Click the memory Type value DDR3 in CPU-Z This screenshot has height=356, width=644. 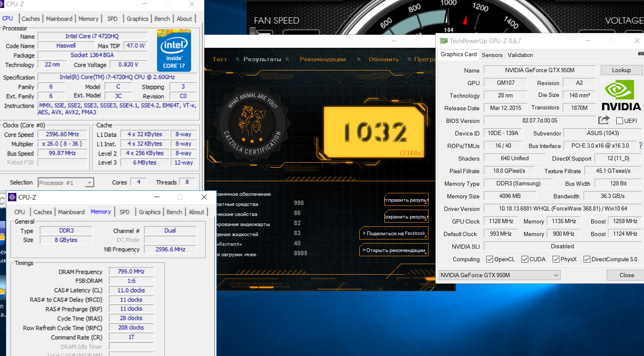[x=66, y=231]
